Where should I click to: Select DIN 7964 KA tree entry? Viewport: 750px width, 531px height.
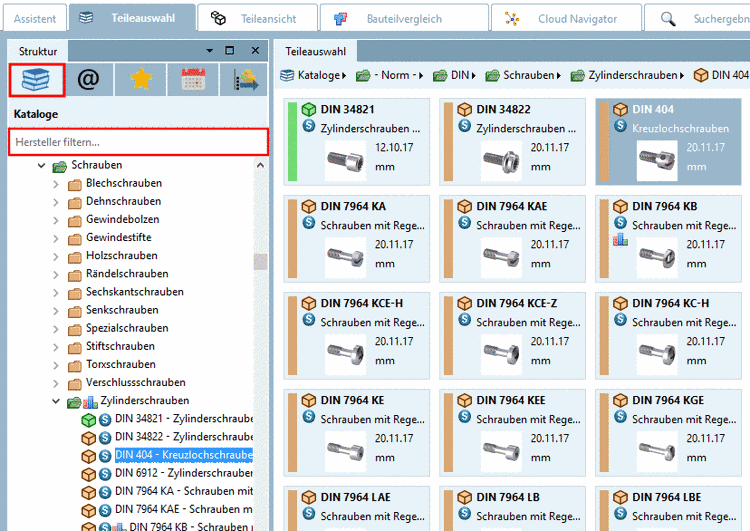pos(184,491)
